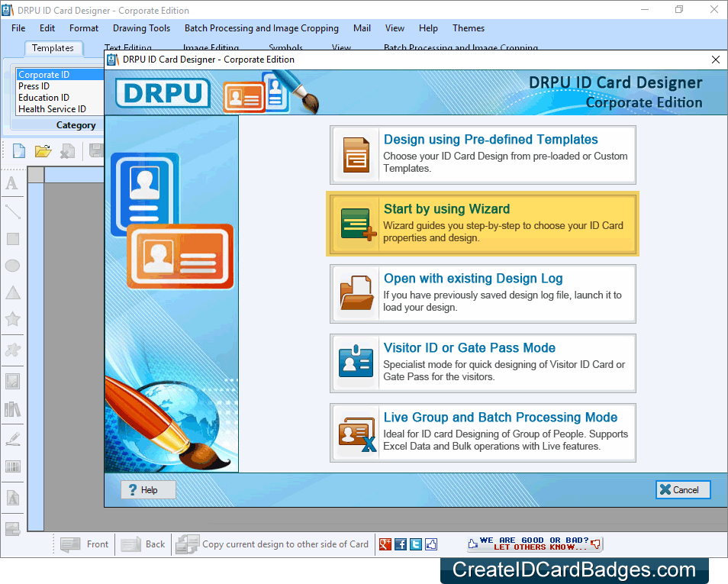Open the image library books tool
728x584 pixels.
[12, 409]
